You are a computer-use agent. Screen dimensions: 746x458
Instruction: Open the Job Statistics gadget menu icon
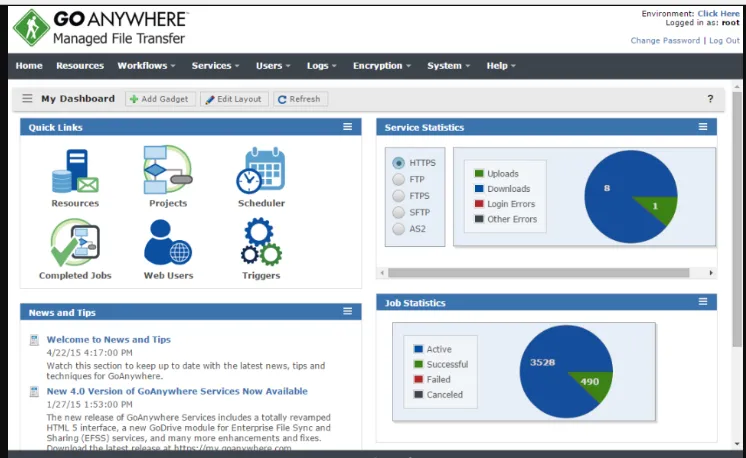coord(703,302)
